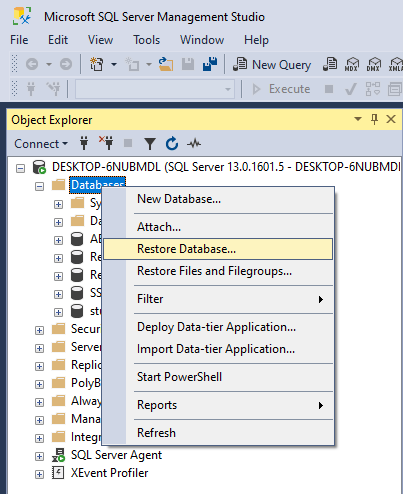Click the Parse checkmark icon
Screen dimensions: 403x494
point(350,89)
